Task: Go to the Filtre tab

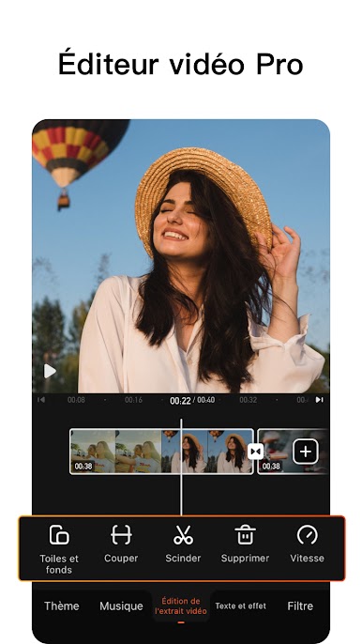Action: click(300, 606)
